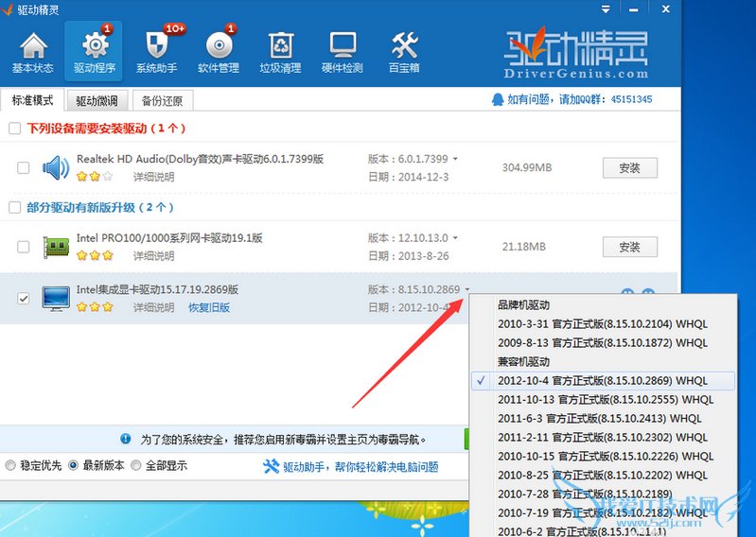Open the 硬件检测 monitor icon

(x=343, y=45)
